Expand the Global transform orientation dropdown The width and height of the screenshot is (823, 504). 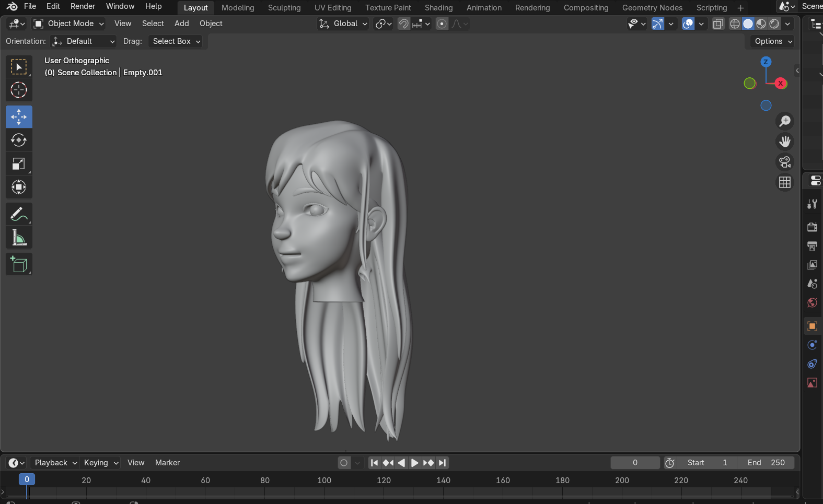(343, 24)
